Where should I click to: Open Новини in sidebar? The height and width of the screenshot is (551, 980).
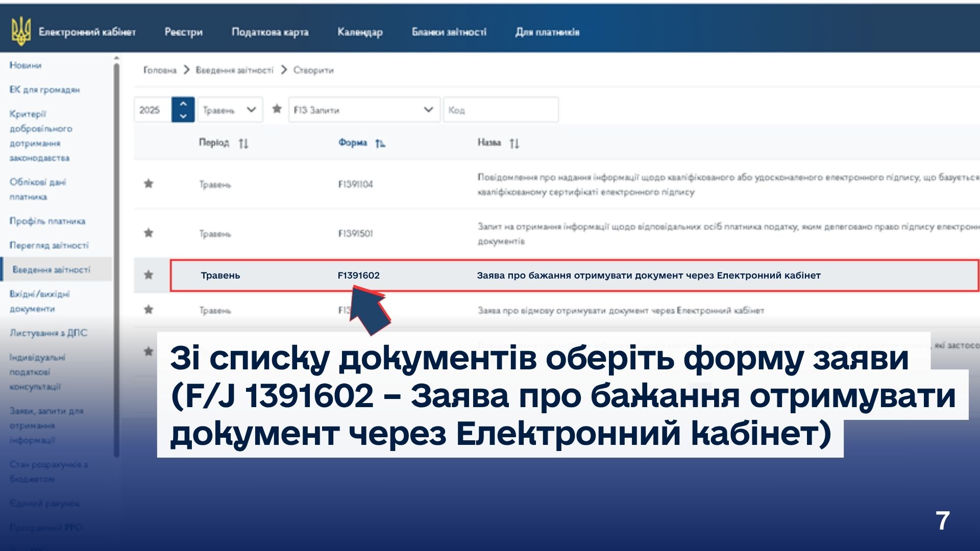pyautogui.click(x=26, y=65)
